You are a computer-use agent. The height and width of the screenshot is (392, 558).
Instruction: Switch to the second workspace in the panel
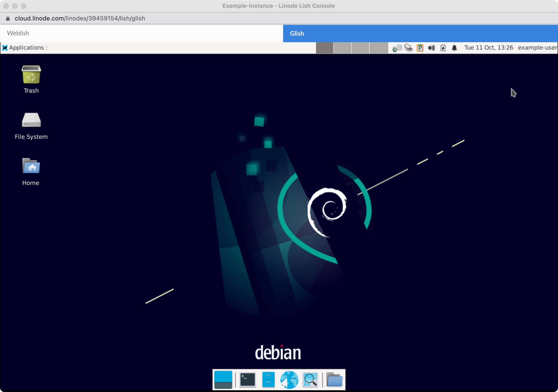[343, 48]
